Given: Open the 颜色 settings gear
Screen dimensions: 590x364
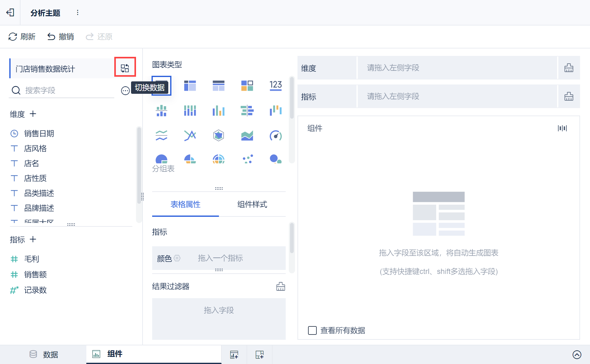Looking at the screenshot, I should (177, 258).
